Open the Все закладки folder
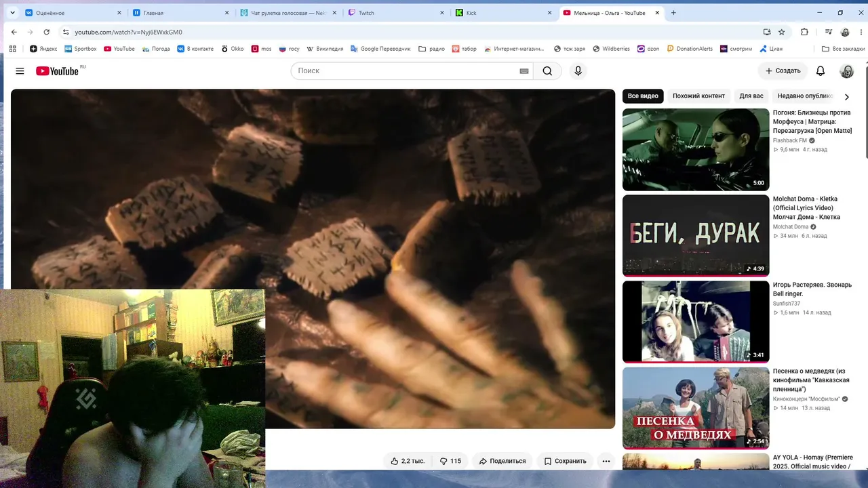868x488 pixels. click(843, 49)
